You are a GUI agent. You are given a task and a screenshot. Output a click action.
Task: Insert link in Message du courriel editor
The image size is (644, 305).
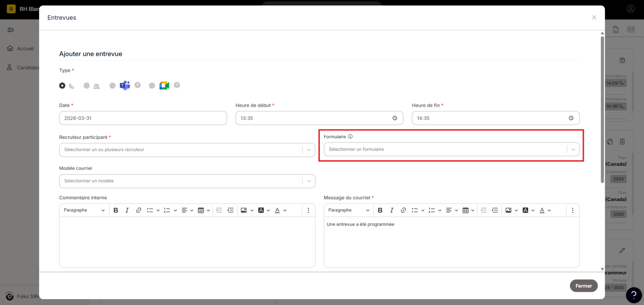(403, 210)
